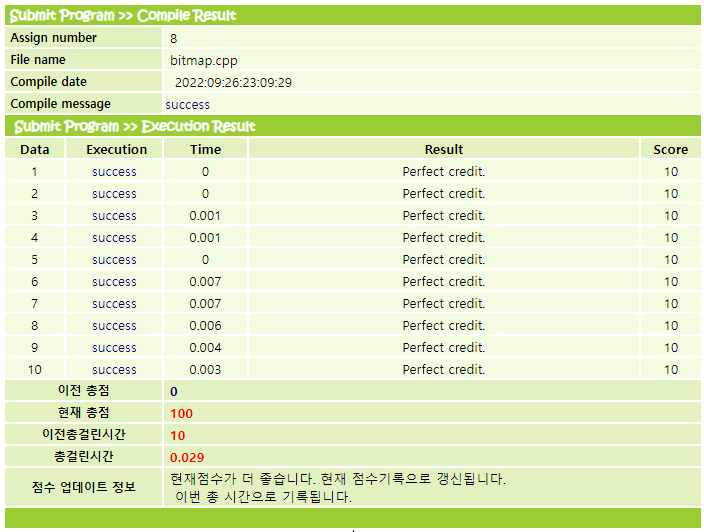This screenshot has height=532, width=704.
Task: Click the Result column header
Action: click(x=444, y=149)
